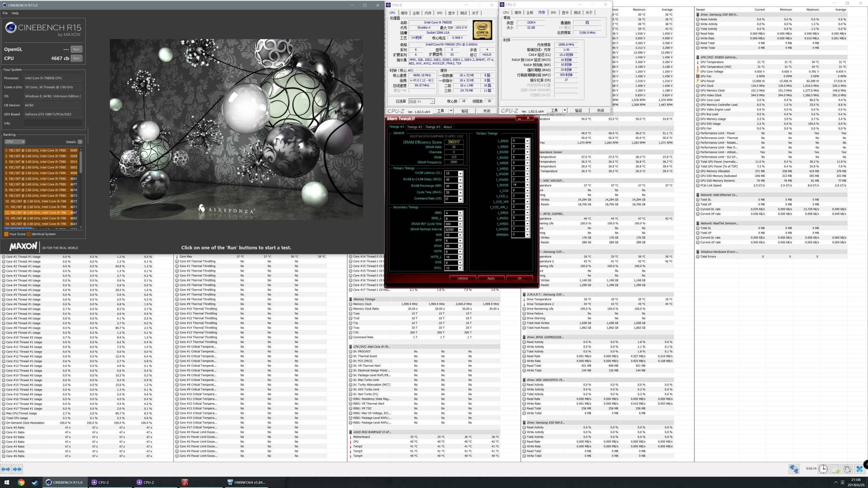Run the OpenGL benchmark
This screenshot has height=488, width=868.
click(x=76, y=49)
